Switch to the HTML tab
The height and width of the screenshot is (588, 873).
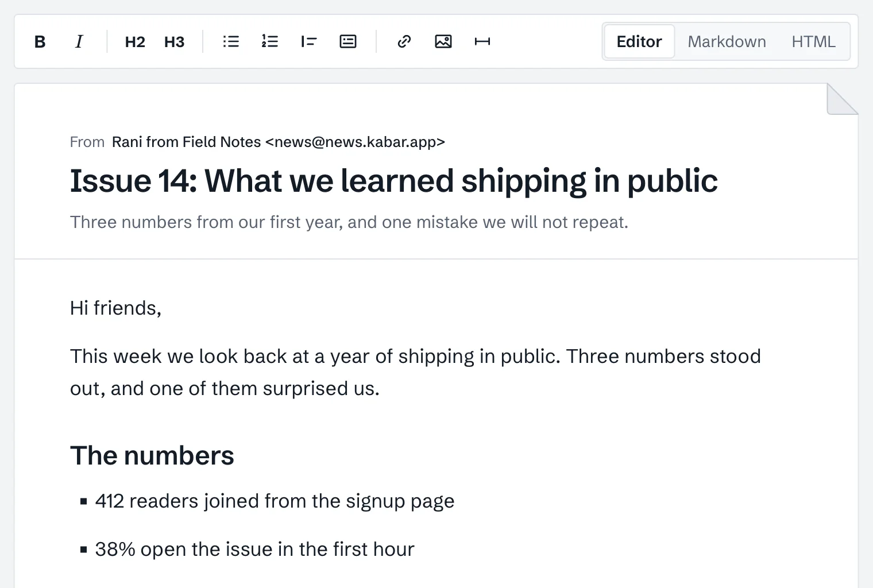813,41
